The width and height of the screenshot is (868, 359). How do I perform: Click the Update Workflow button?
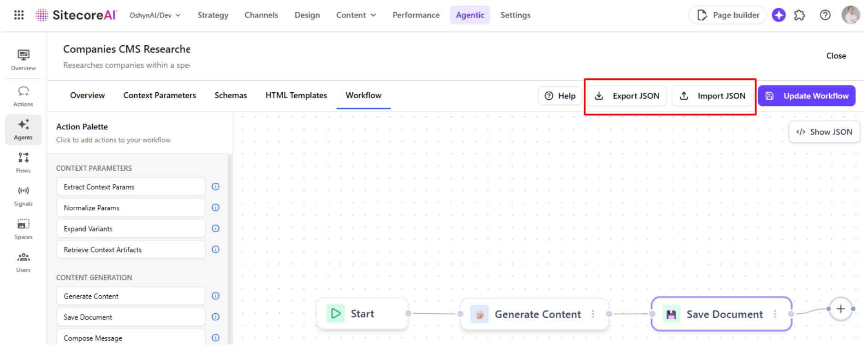(806, 96)
